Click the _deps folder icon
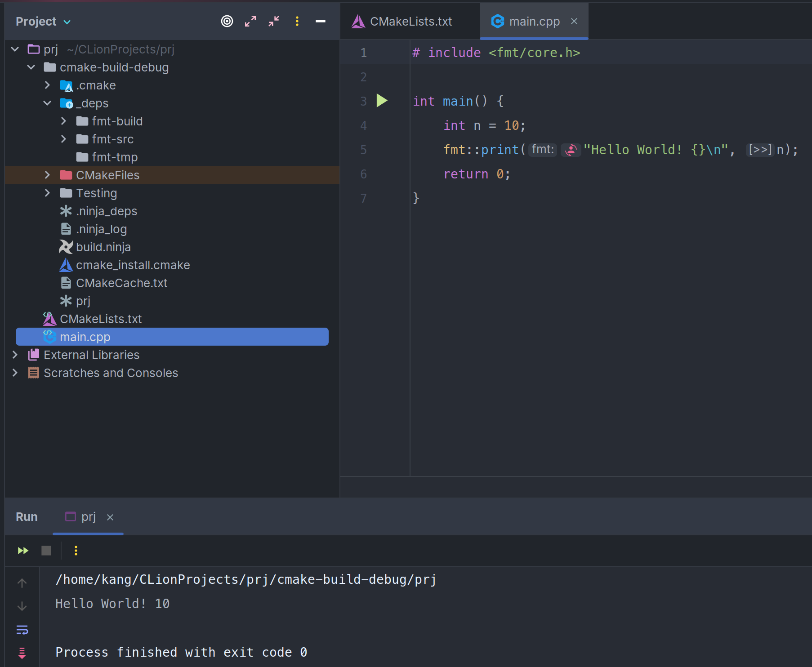Viewport: 812px width, 667px height. [66, 103]
